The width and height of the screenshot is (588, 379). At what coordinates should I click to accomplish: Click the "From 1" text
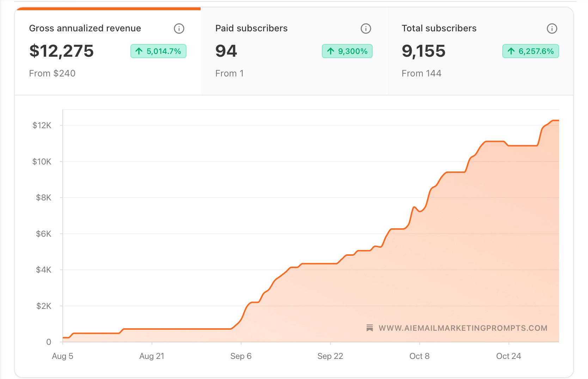coord(229,73)
